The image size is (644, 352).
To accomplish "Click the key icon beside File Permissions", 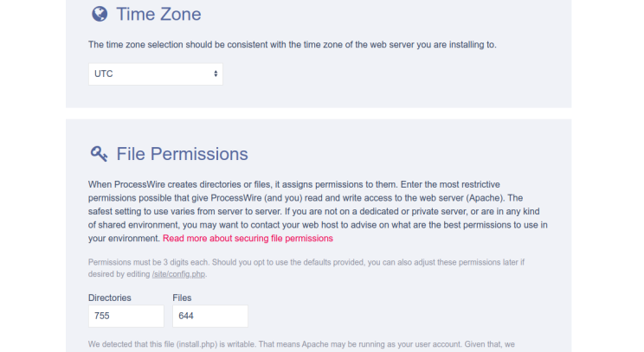I will pyautogui.click(x=100, y=154).
